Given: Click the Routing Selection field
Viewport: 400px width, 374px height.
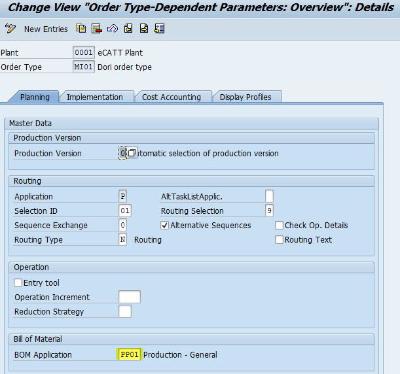Looking at the screenshot, I should 269,211.
